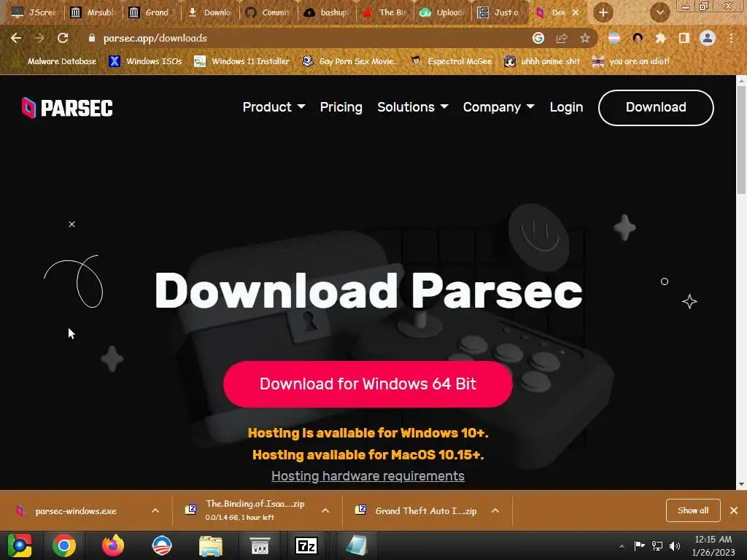
Task: Open Windows 11 Installer bookmark
Action: [242, 61]
